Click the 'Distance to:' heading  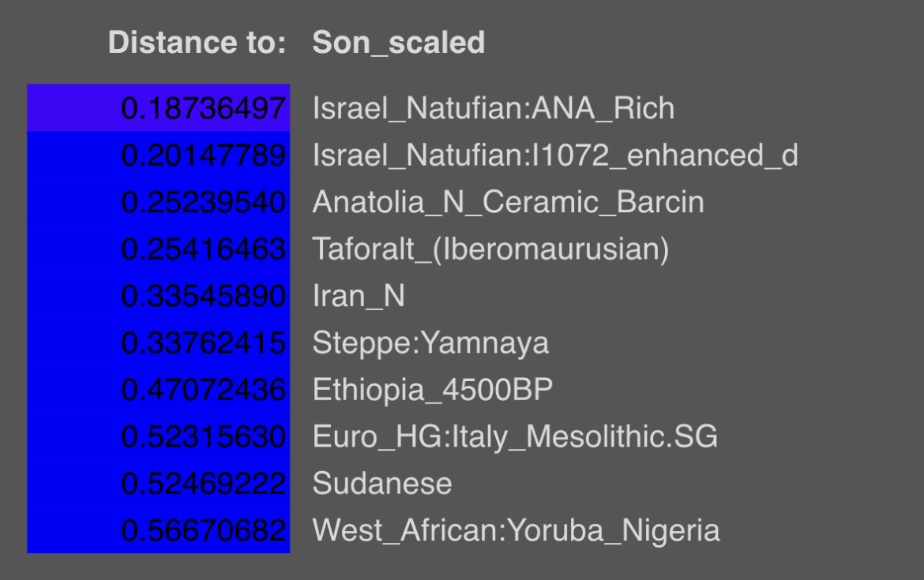coord(197,43)
